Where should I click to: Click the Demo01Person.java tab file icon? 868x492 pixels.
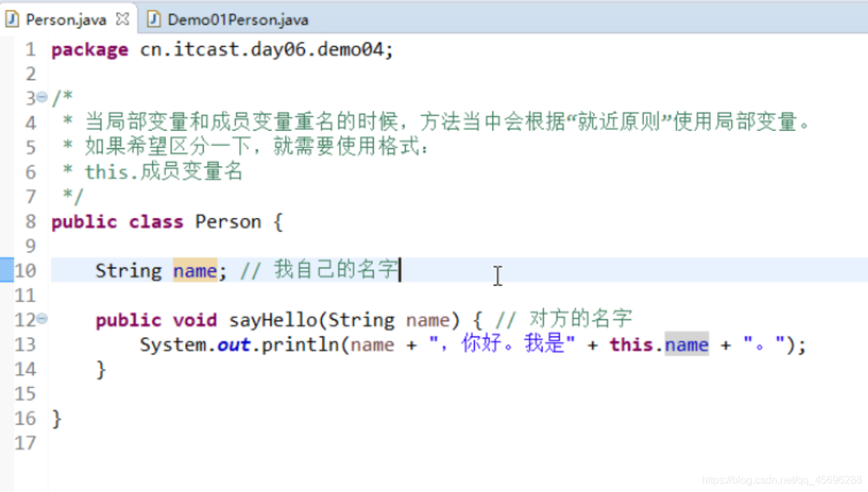pos(154,19)
